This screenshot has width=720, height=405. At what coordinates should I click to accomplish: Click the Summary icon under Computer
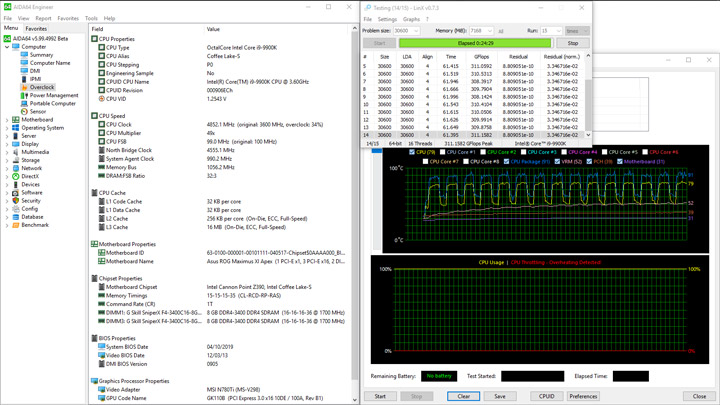pyautogui.click(x=24, y=55)
